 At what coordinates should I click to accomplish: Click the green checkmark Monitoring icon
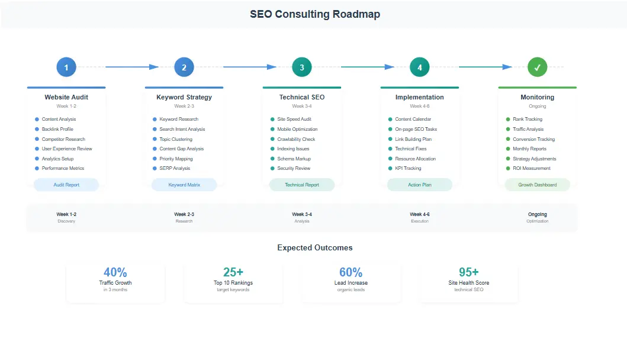point(538,67)
